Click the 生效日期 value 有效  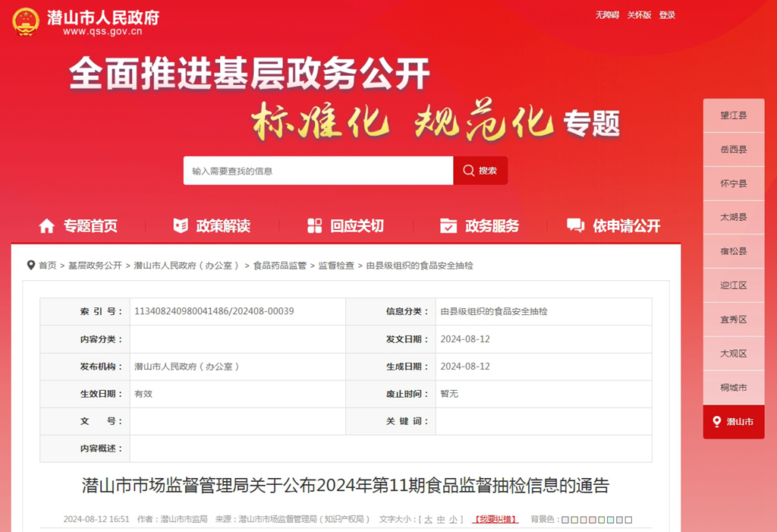(x=143, y=394)
